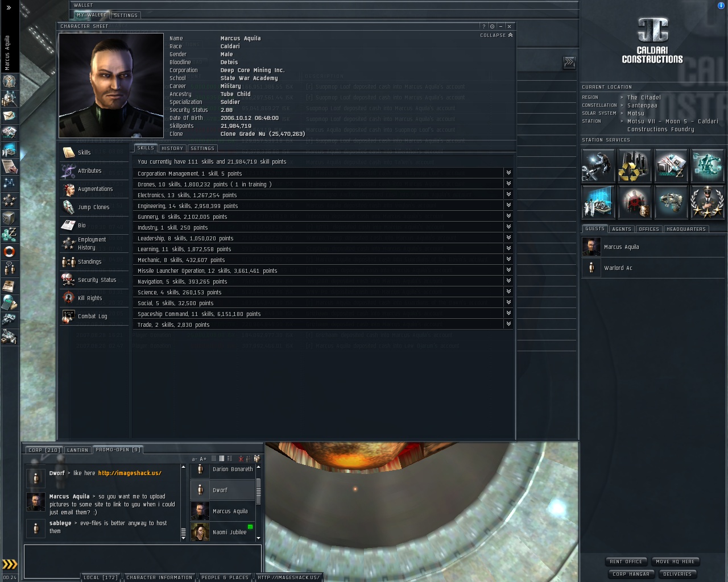
Task: Click the chat member list down arrow
Action: coord(259,538)
